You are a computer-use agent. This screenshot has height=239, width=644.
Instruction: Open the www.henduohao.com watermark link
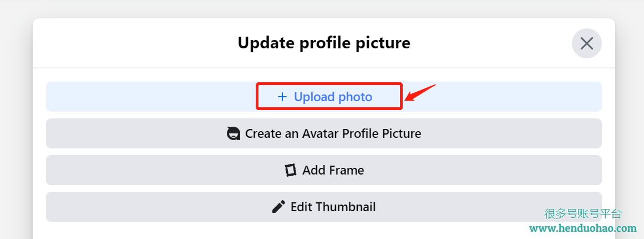click(x=583, y=228)
